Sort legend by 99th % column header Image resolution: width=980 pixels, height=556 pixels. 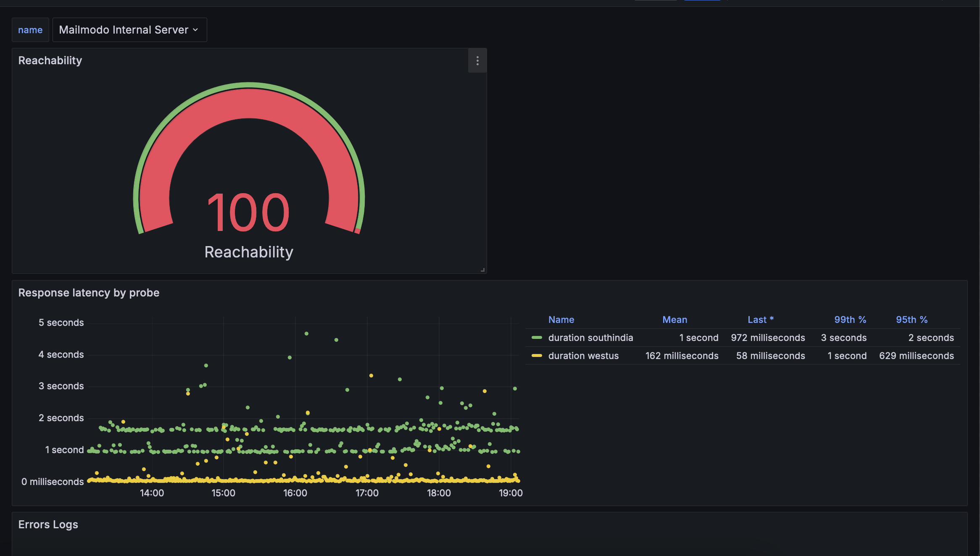[850, 320]
